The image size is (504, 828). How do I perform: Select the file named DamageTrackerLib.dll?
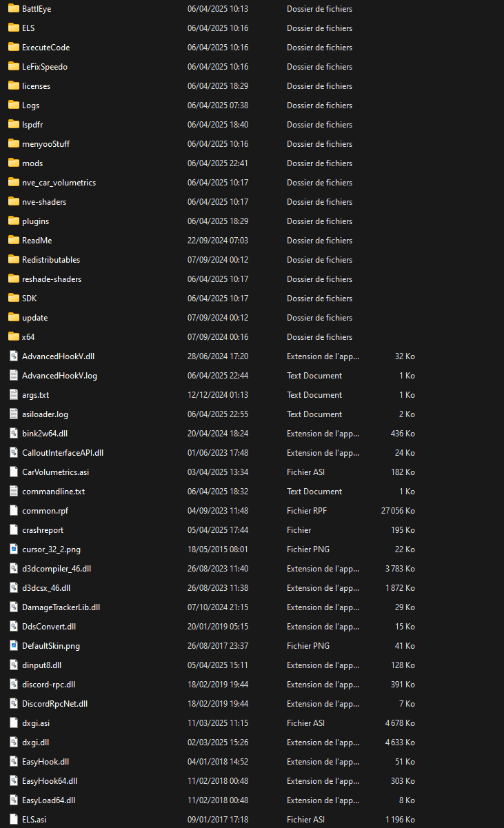pyautogui.click(x=61, y=607)
